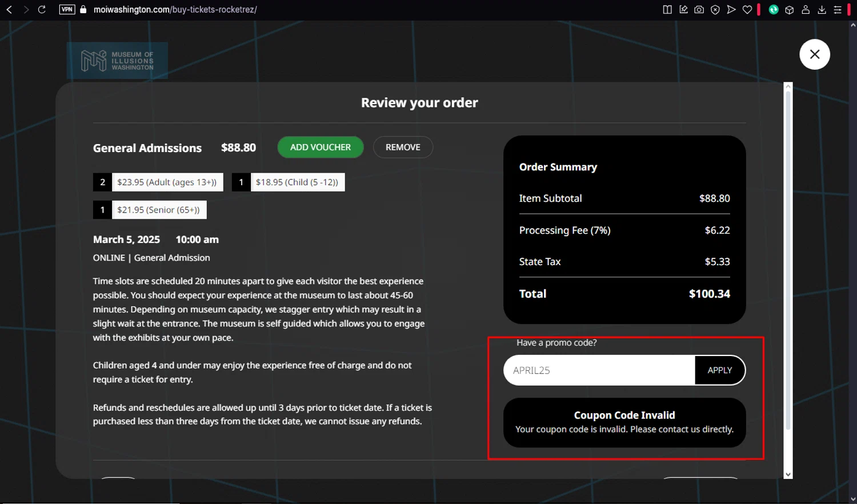Click the dialog vertical scrollbar thumb

pos(788,260)
